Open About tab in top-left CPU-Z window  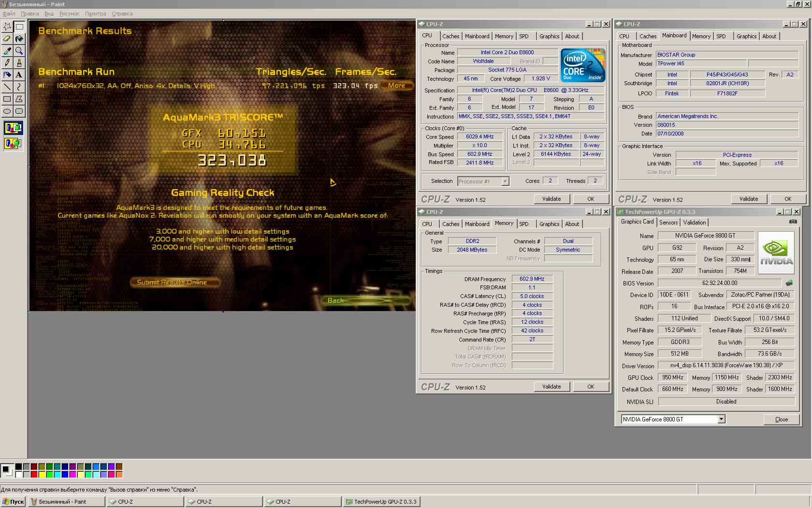pos(572,36)
